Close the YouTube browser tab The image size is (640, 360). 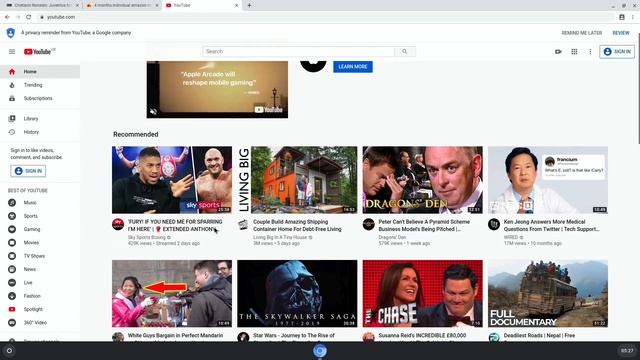[x=236, y=5]
